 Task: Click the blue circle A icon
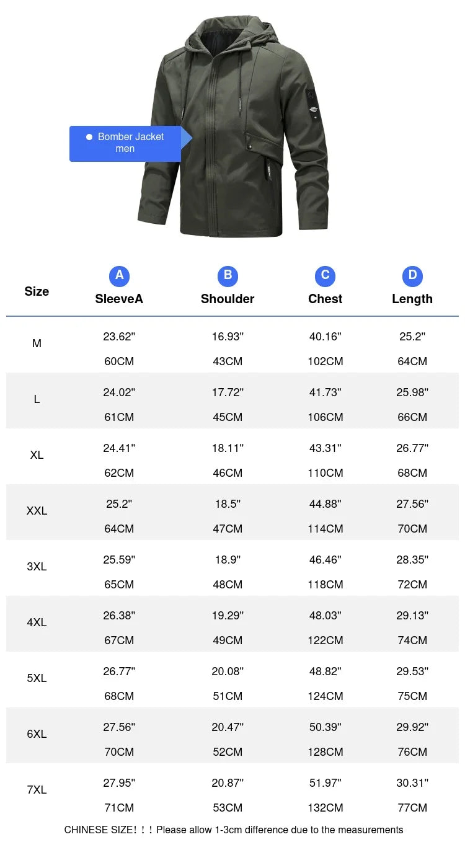119,276
